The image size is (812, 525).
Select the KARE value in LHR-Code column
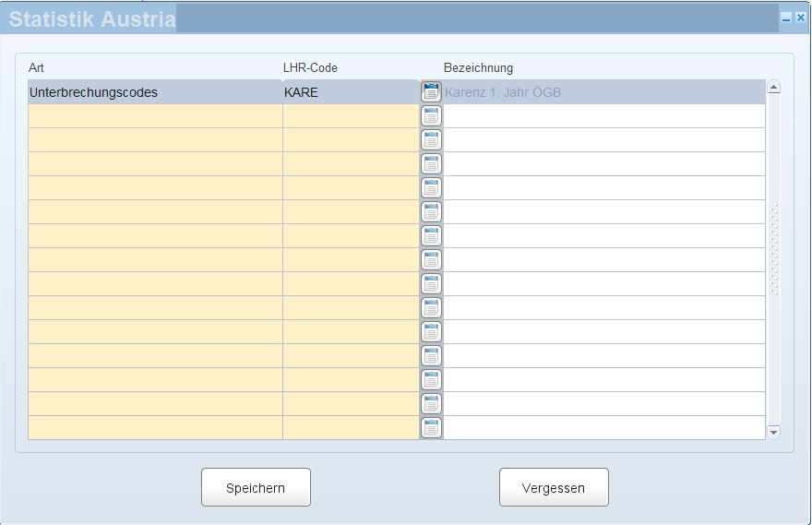(x=351, y=92)
